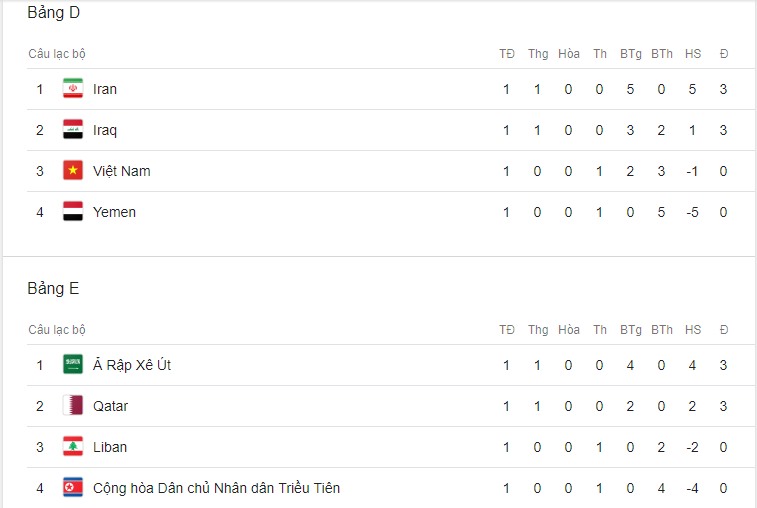Screen dimensions: 757x508
Task: Click the HS column header in Bảng D
Action: [693, 54]
